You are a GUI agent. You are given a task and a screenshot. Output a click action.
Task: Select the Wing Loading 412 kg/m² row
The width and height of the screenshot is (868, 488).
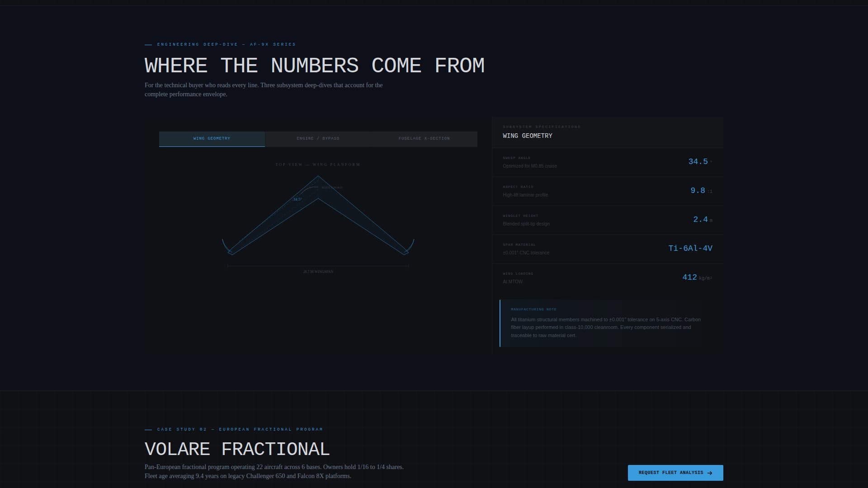pyautogui.click(x=607, y=278)
